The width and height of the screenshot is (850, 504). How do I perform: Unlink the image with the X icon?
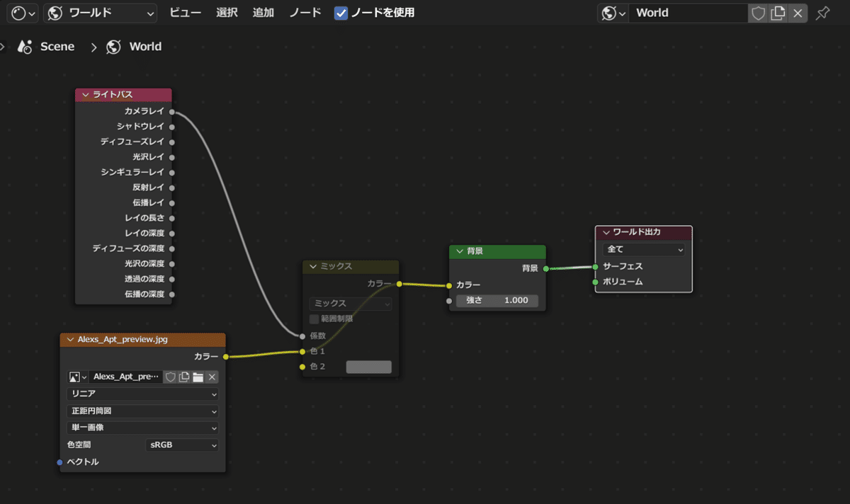coord(212,377)
